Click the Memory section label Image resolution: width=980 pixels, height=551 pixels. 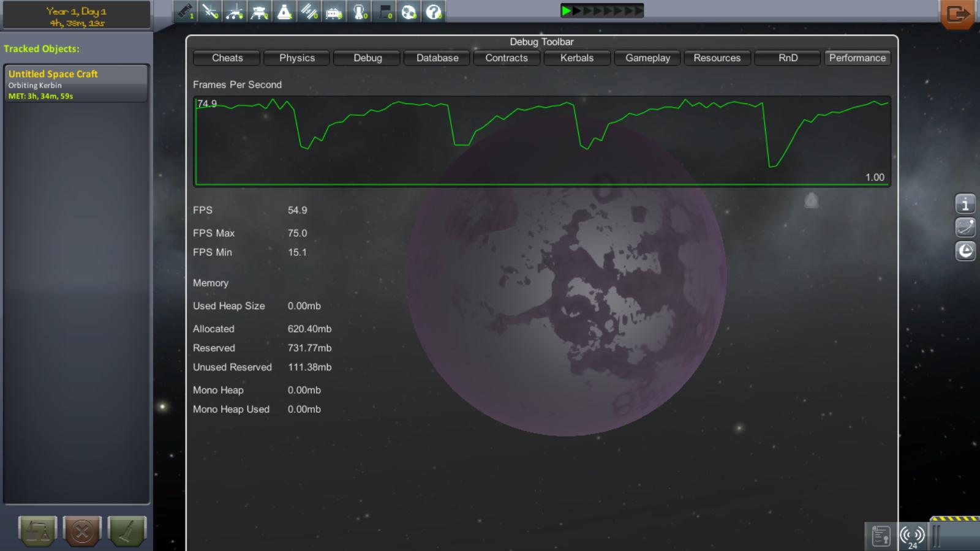click(x=211, y=283)
